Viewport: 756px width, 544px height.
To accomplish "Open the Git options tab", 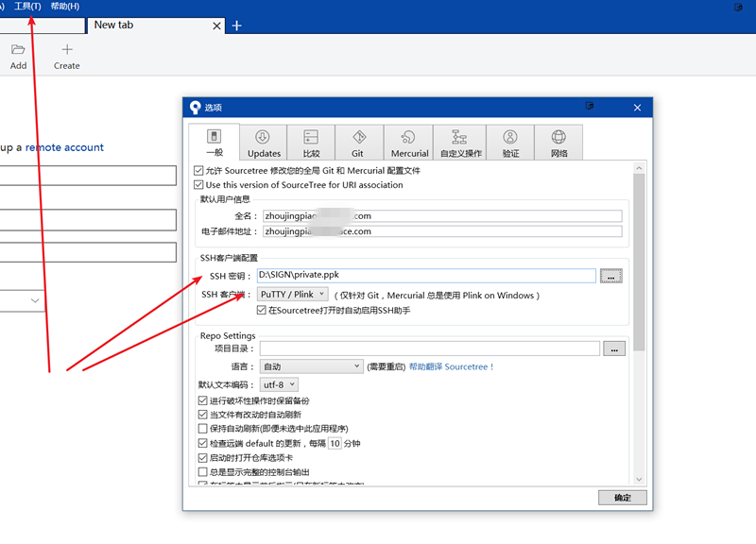I will click(x=359, y=143).
